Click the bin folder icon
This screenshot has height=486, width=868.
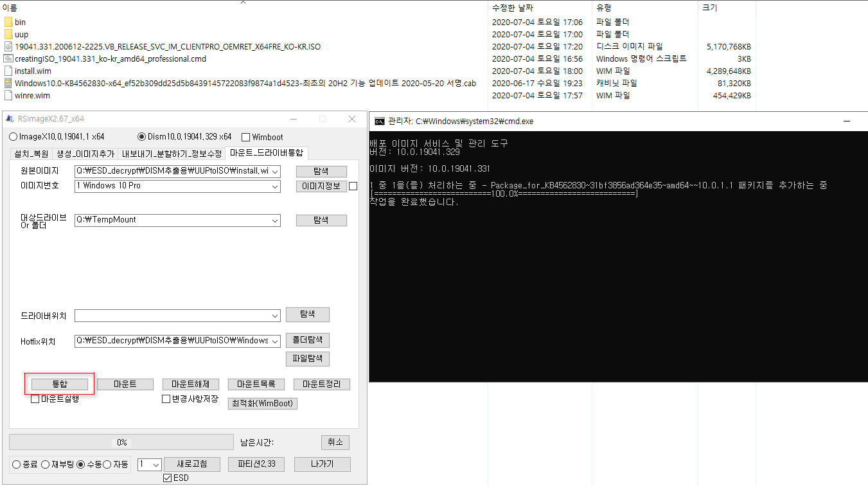pyautogui.click(x=8, y=22)
